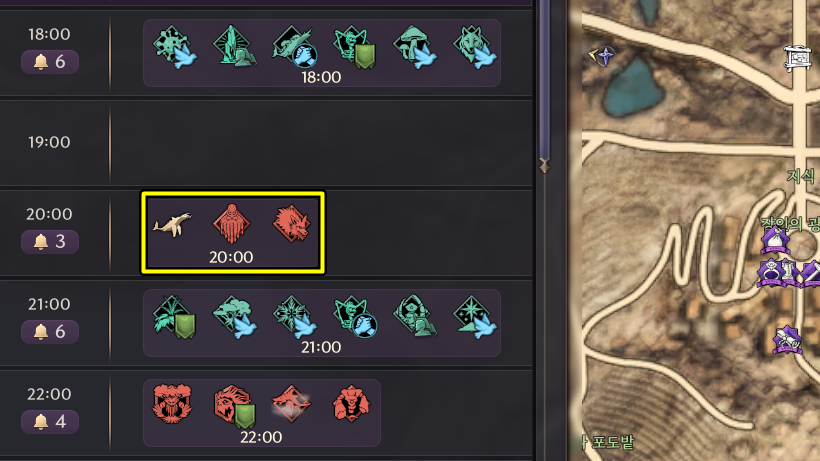Select the whale event icon at 20:00
This screenshot has height=461, width=820.
tap(172, 224)
